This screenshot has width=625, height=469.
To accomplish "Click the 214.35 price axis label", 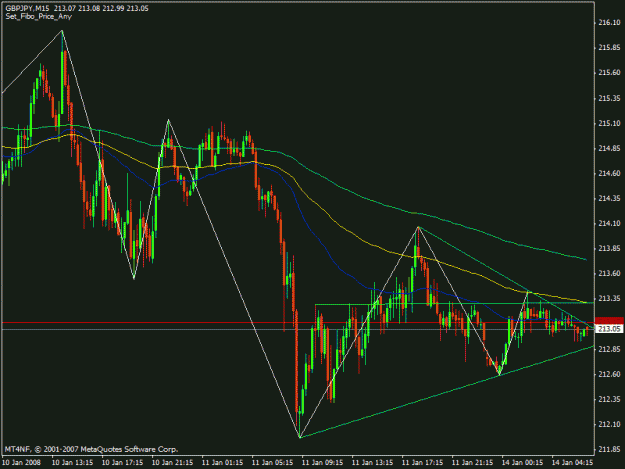I will click(609, 198).
